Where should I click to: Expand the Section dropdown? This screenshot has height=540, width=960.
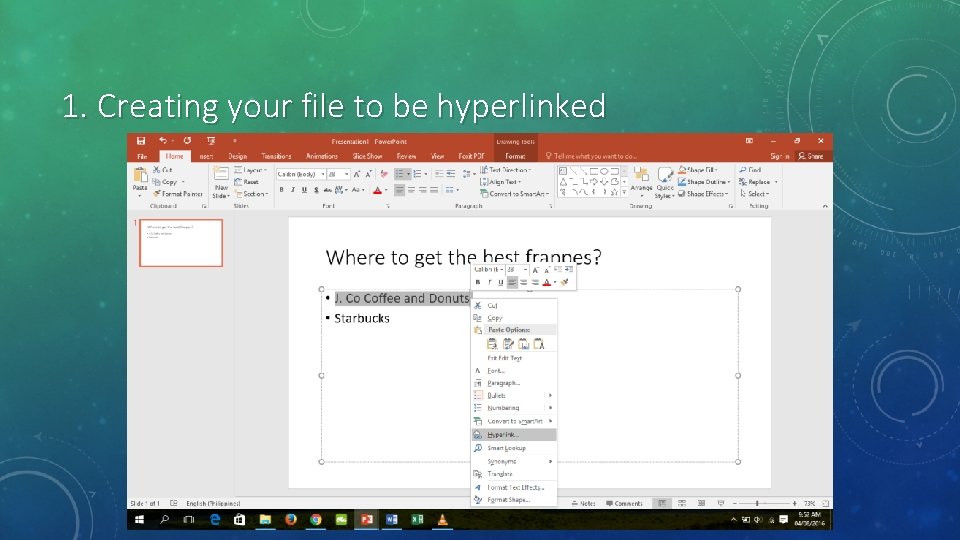pos(252,193)
